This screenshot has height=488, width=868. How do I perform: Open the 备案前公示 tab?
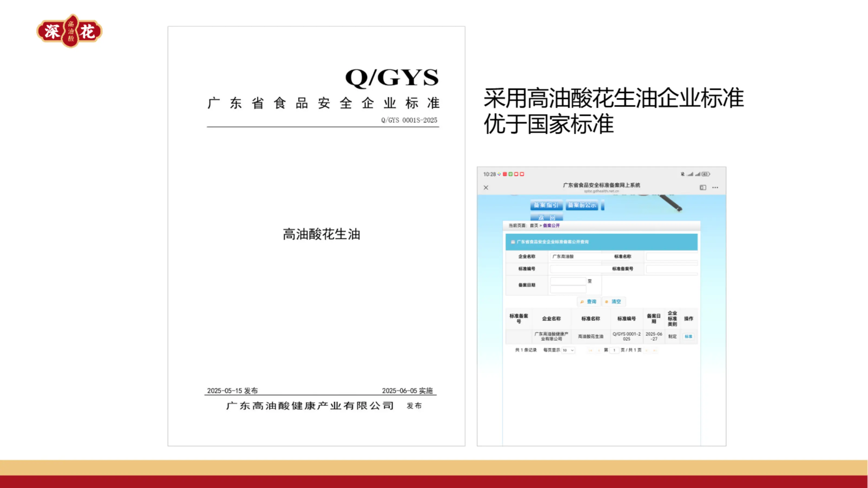click(x=582, y=205)
